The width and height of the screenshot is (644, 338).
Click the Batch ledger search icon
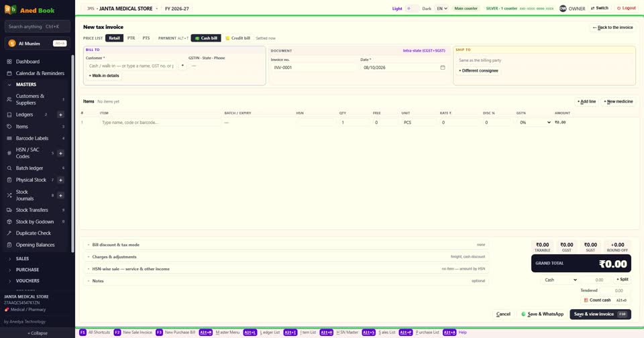[x=9, y=168]
